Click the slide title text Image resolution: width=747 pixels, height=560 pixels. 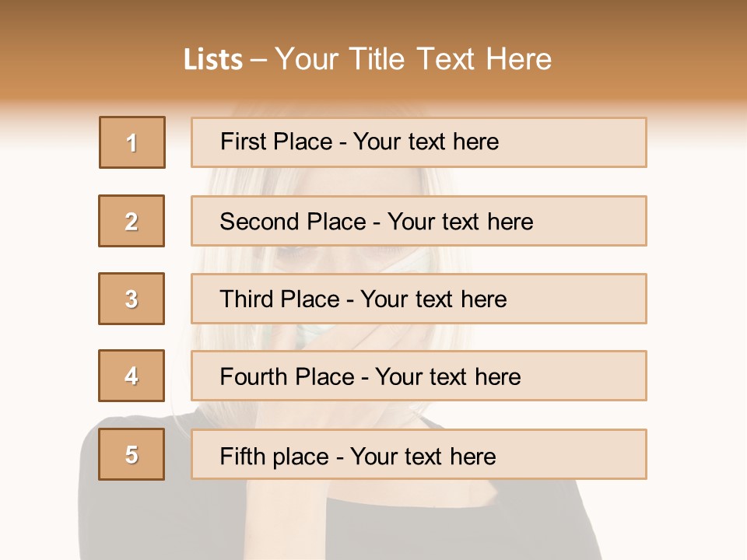click(368, 59)
